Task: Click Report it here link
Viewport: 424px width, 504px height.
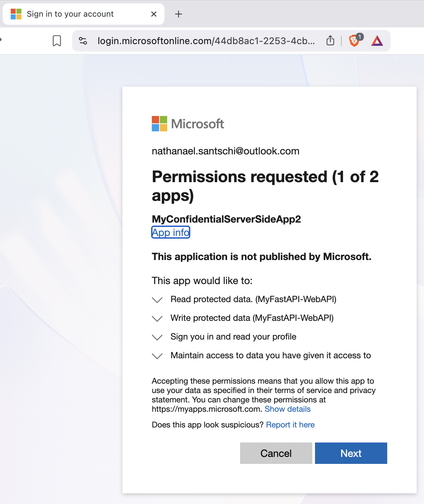Action: click(x=290, y=425)
